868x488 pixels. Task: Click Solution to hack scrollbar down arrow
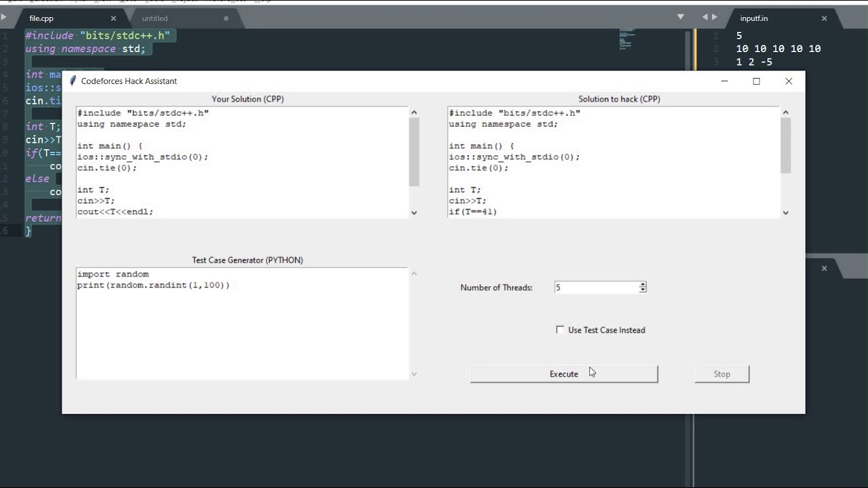click(786, 213)
